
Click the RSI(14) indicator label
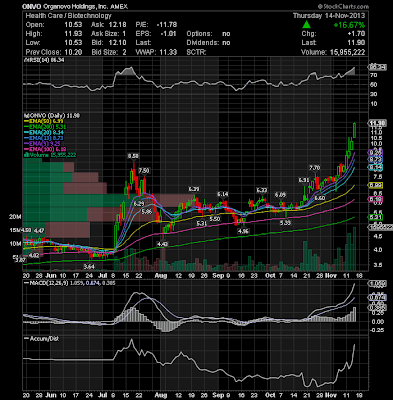coord(44,60)
